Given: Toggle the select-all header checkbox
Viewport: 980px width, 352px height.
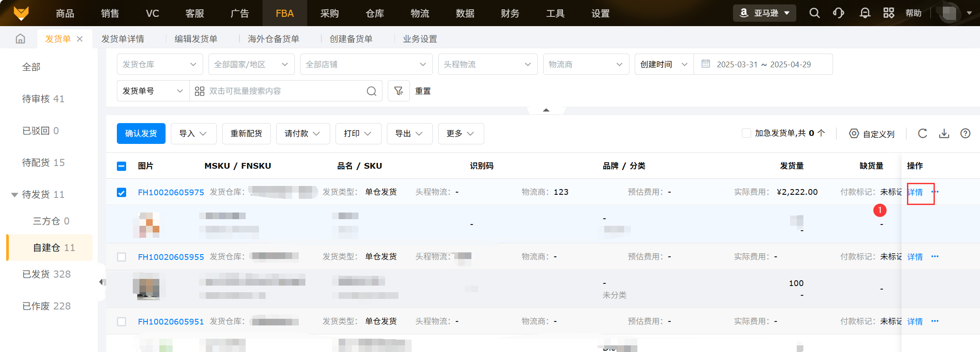Looking at the screenshot, I should pyautogui.click(x=122, y=166).
